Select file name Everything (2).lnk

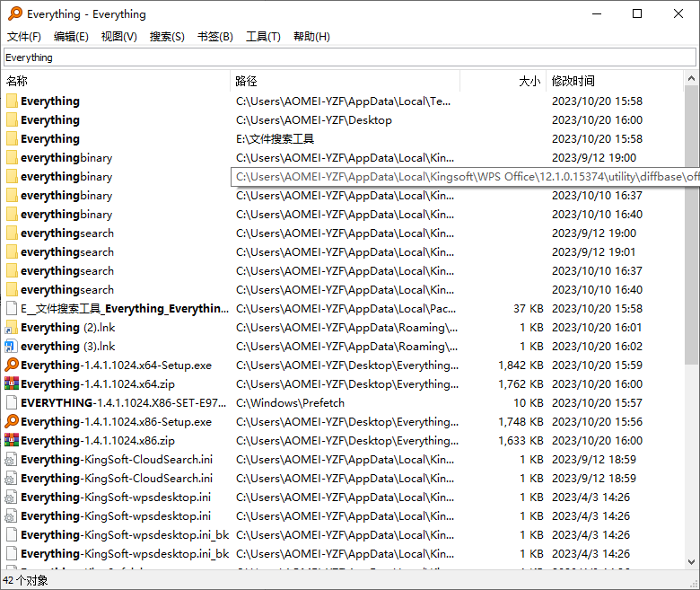[68, 328]
